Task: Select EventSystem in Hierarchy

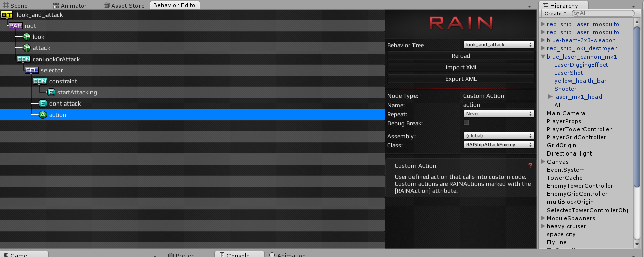Action: [566, 170]
